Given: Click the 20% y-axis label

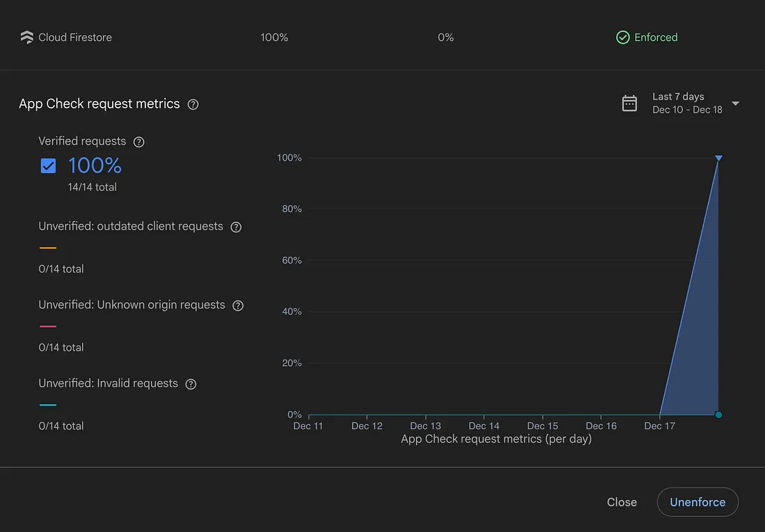Looking at the screenshot, I should [x=292, y=363].
